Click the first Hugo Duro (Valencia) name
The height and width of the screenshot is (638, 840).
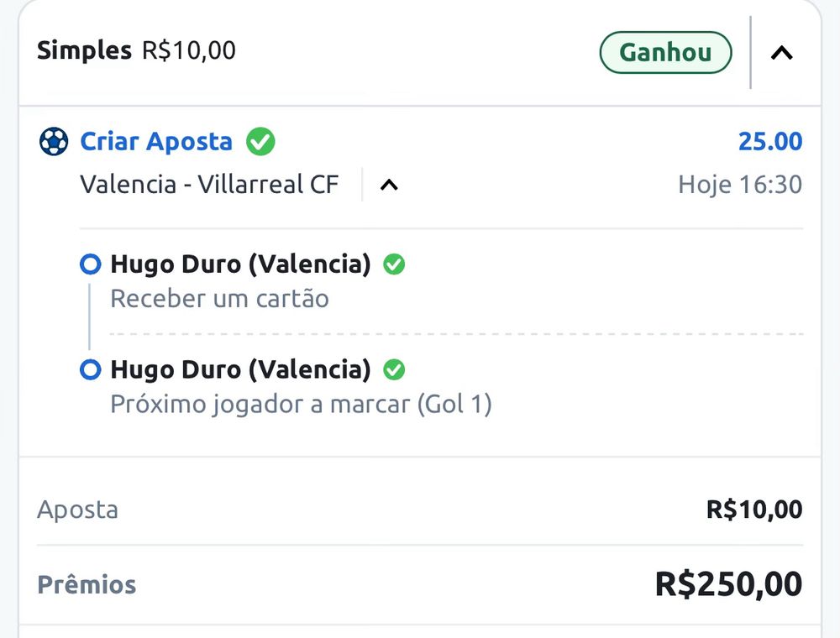240,264
